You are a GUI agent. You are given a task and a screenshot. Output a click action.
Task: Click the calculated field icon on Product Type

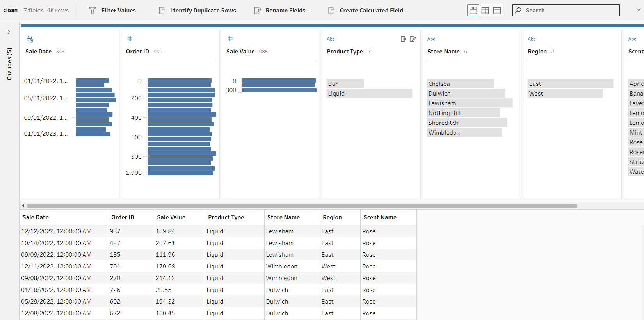point(403,39)
